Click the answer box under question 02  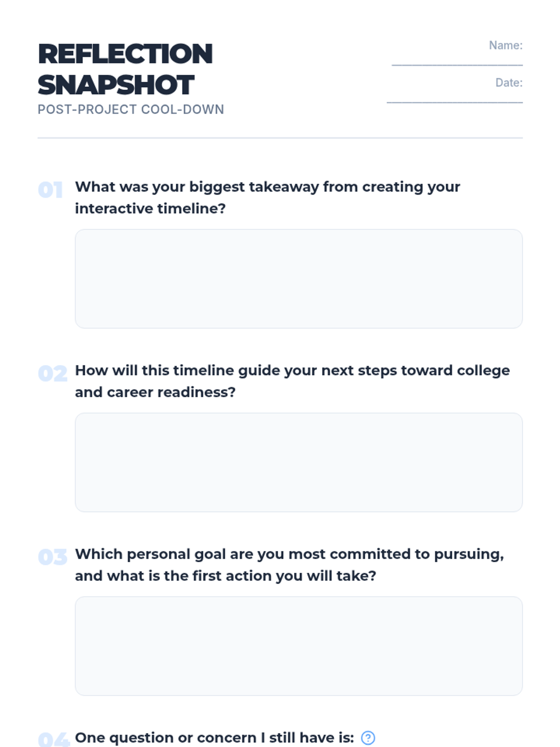[299, 462]
